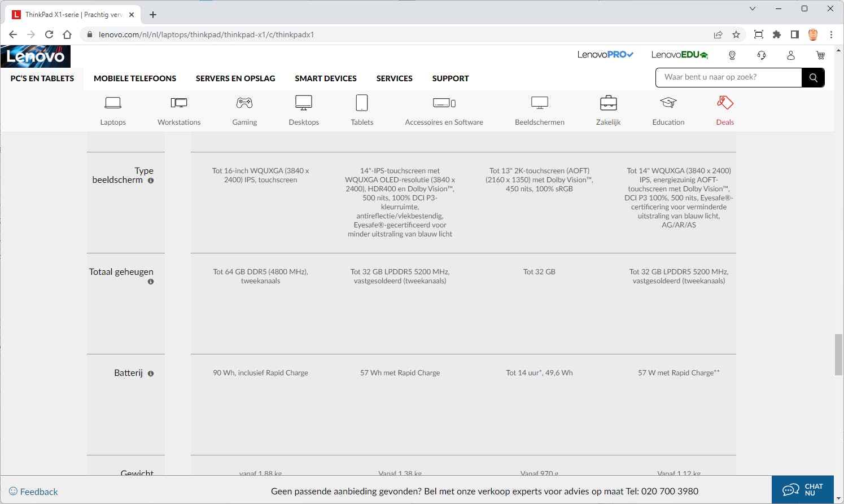The height and width of the screenshot is (504, 844).
Task: Click the store locator pin icon
Action: [x=732, y=55]
